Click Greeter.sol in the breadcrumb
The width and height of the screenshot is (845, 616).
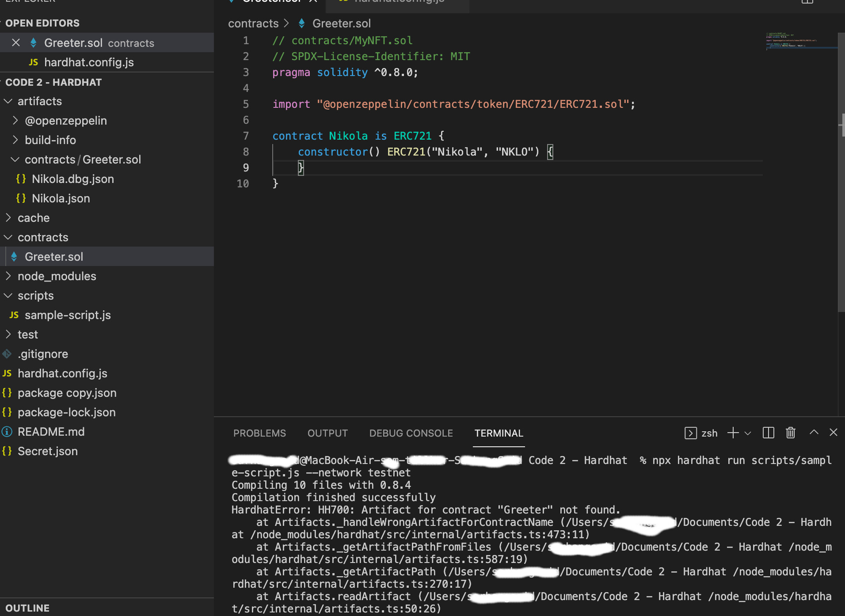[342, 23]
